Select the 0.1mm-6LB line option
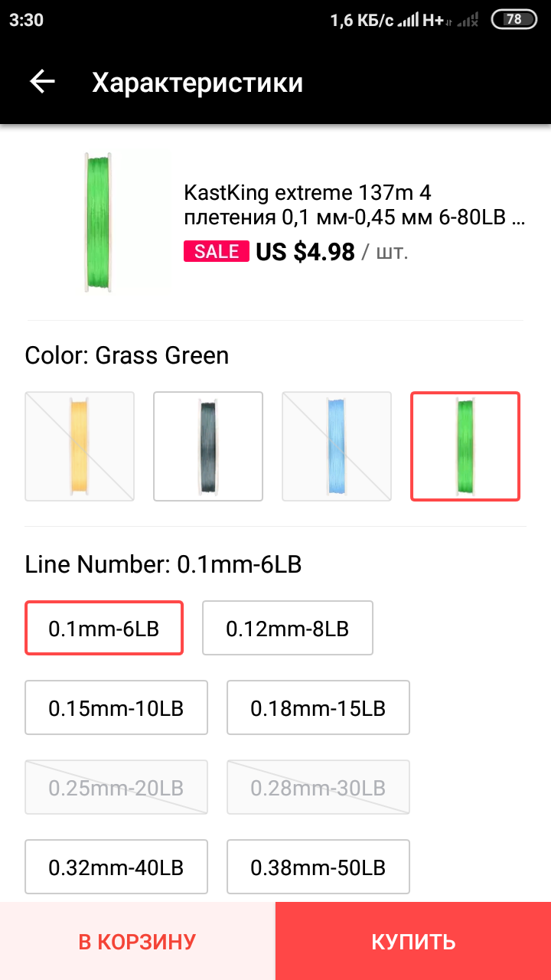The width and height of the screenshot is (551, 980). [x=104, y=629]
